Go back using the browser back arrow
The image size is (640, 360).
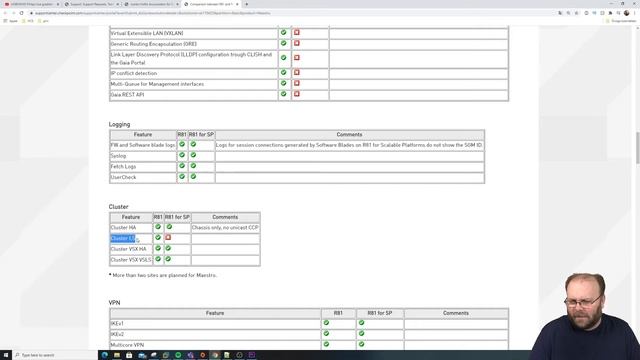pos(5,13)
